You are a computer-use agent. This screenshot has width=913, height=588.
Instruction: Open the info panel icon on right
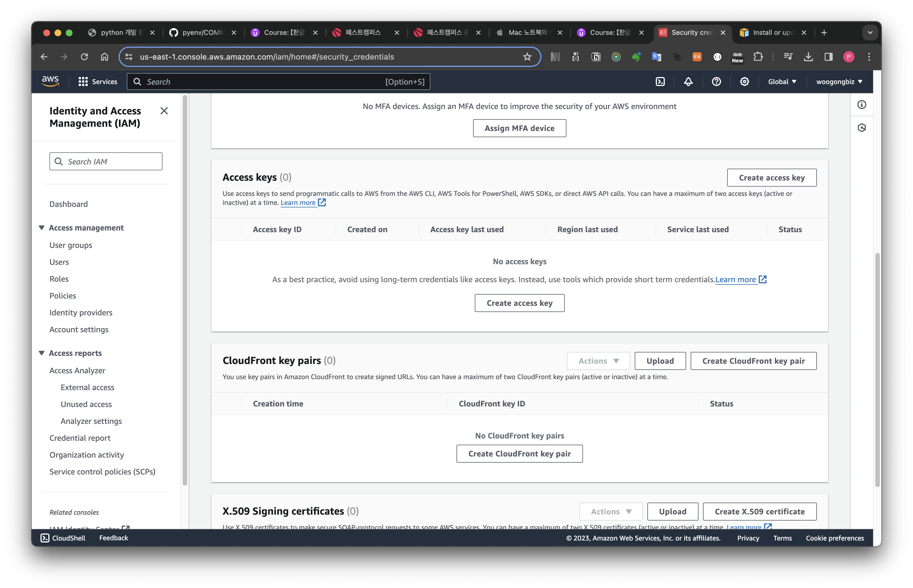click(x=862, y=105)
